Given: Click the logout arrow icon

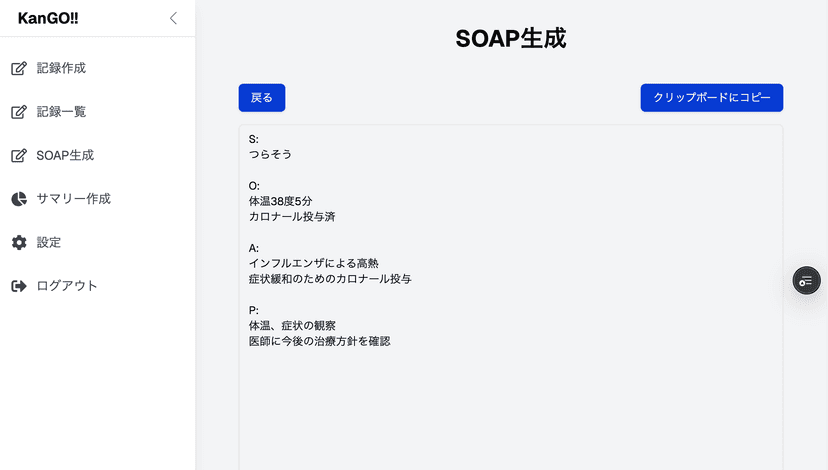Looking at the screenshot, I should [x=19, y=286].
